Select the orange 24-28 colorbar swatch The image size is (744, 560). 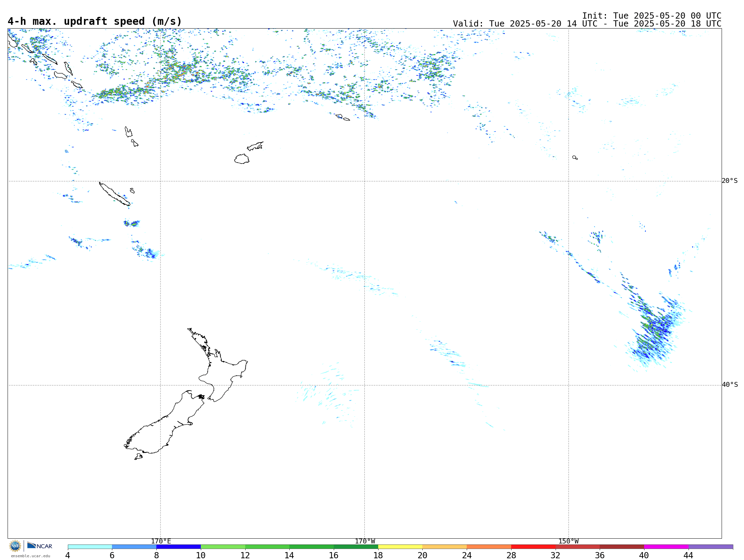489,547
